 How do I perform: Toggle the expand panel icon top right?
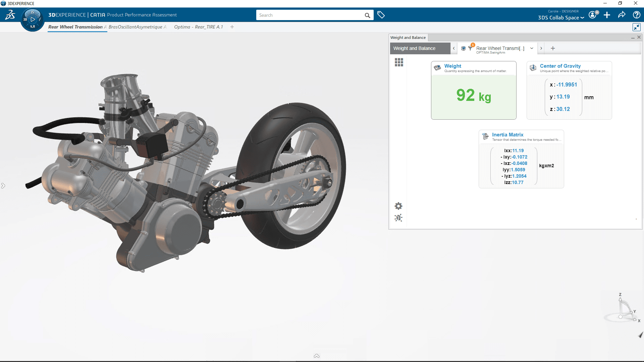(x=636, y=27)
